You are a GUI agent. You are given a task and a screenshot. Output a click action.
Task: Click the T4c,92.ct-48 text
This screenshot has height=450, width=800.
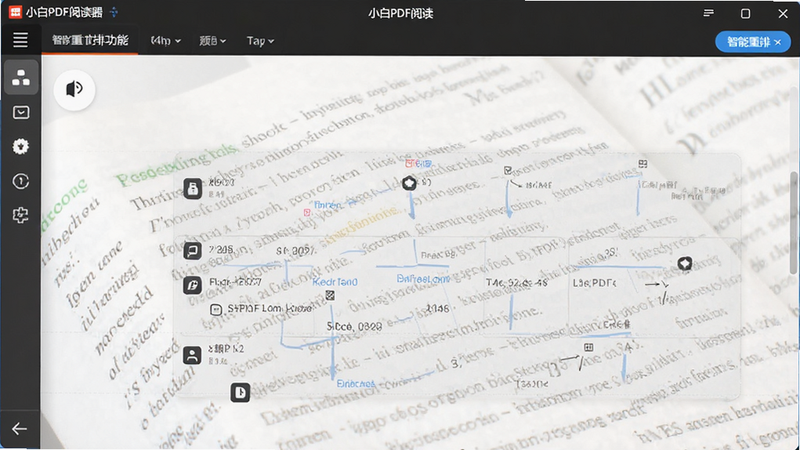point(516,283)
